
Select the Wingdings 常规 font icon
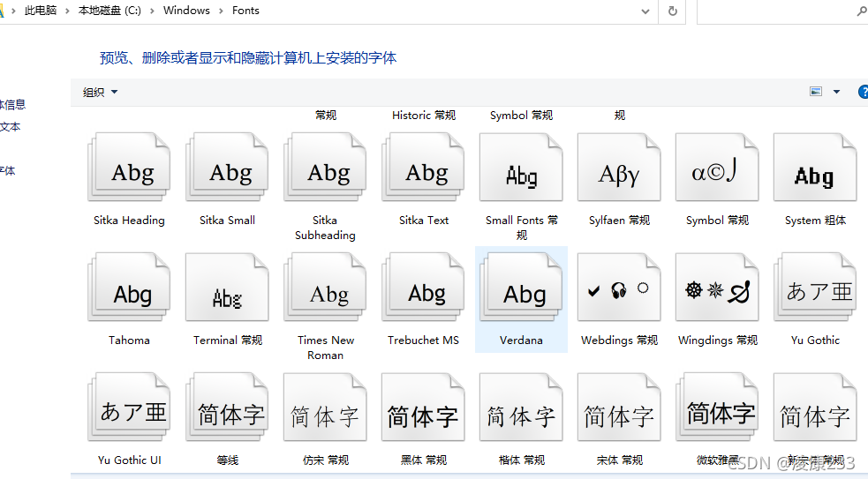(x=717, y=287)
